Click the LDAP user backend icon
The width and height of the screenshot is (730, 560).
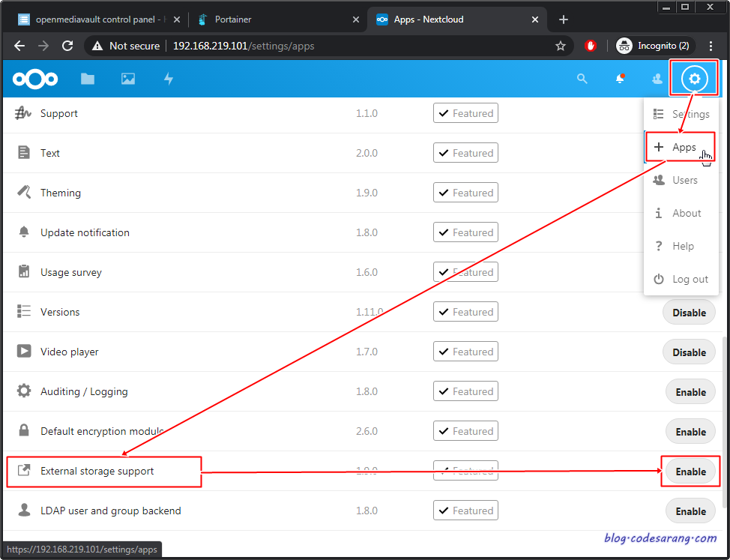click(x=24, y=511)
